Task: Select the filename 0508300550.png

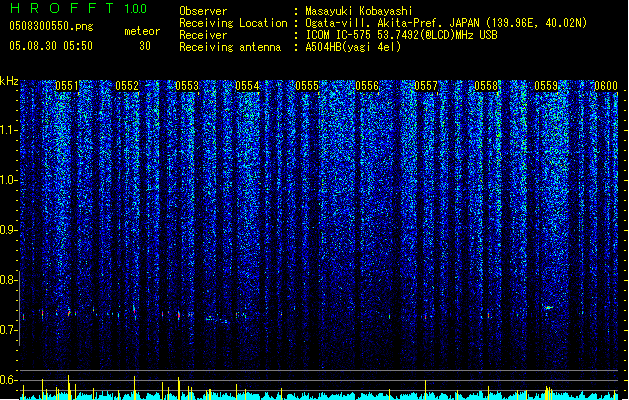Action: pyautogui.click(x=51, y=26)
